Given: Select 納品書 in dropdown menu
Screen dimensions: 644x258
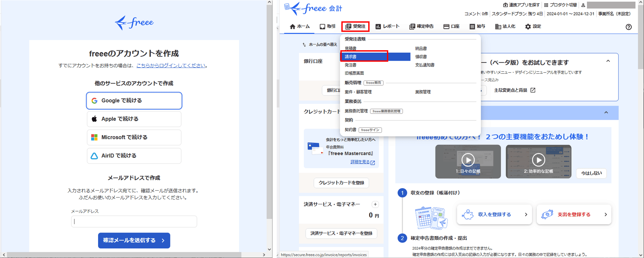Looking at the screenshot, I should pyautogui.click(x=421, y=48).
